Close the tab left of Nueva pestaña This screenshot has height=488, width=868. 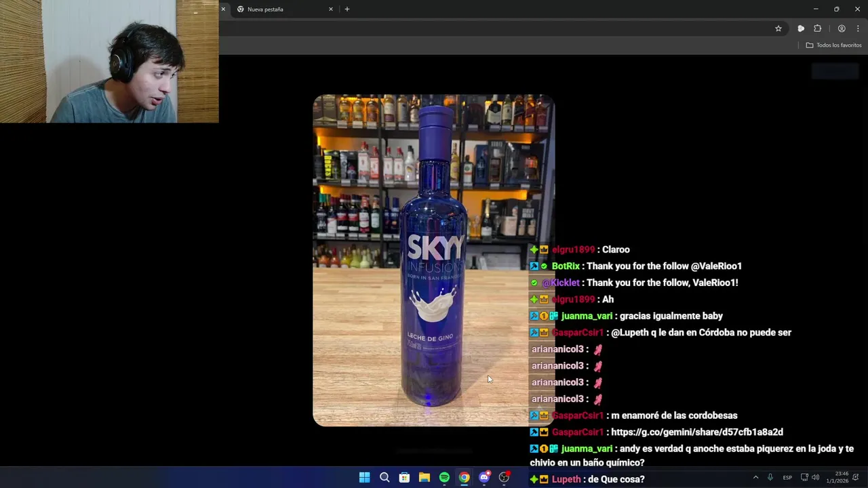coord(223,9)
